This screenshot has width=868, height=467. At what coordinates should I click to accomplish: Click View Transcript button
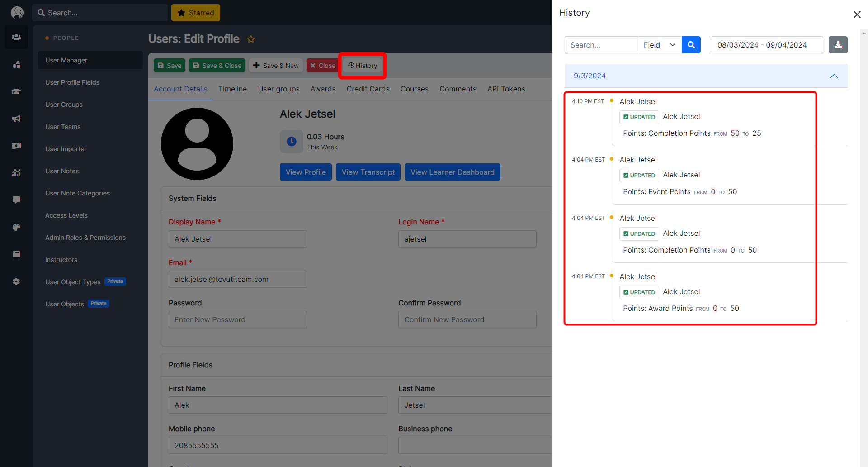pos(368,172)
